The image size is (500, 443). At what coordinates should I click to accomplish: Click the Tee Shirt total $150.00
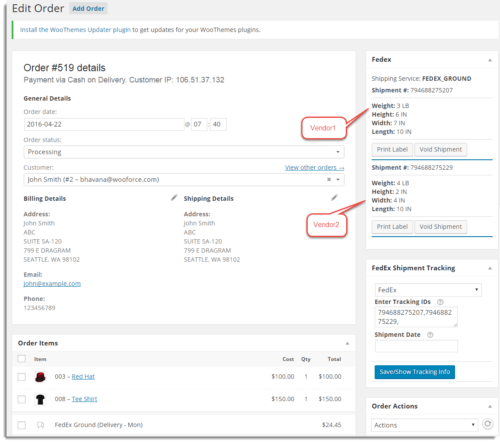(330, 399)
